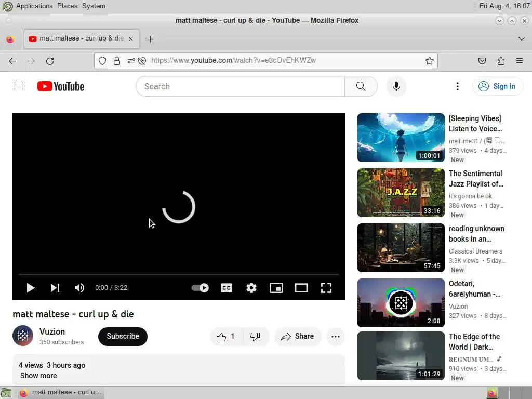The width and height of the screenshot is (532, 399).
Task: Open Firefox extensions puzzle icon
Action: tap(501, 61)
